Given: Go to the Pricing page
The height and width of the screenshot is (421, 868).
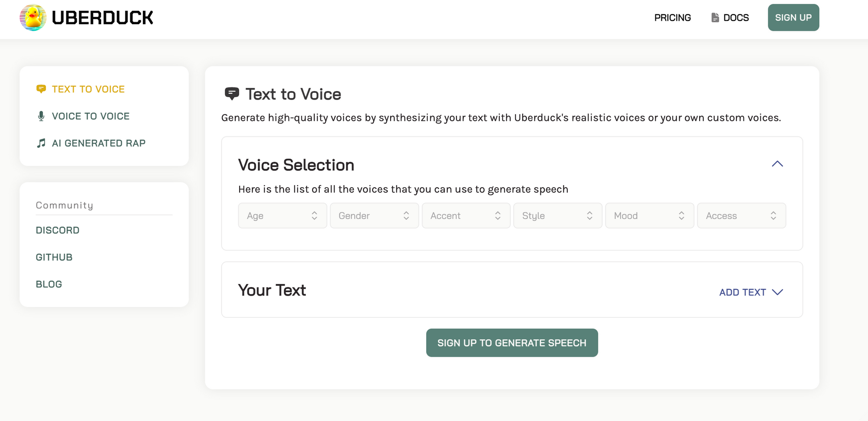Looking at the screenshot, I should pos(672,18).
